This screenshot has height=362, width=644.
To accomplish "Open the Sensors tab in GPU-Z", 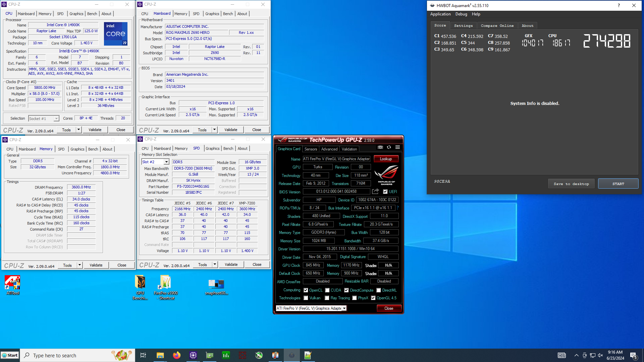I will (311, 149).
